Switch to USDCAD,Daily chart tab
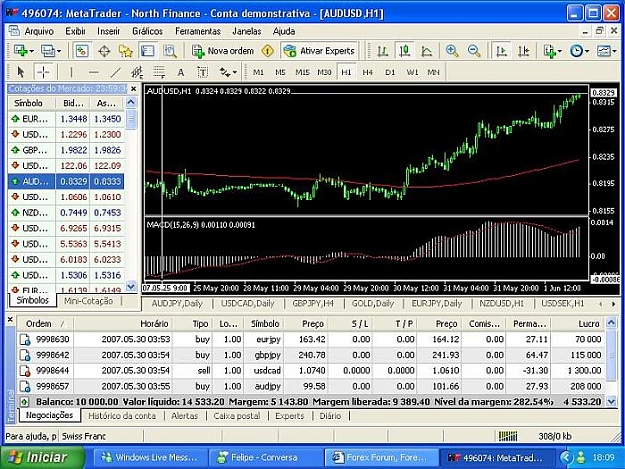This screenshot has height=469, width=625. coord(248,304)
